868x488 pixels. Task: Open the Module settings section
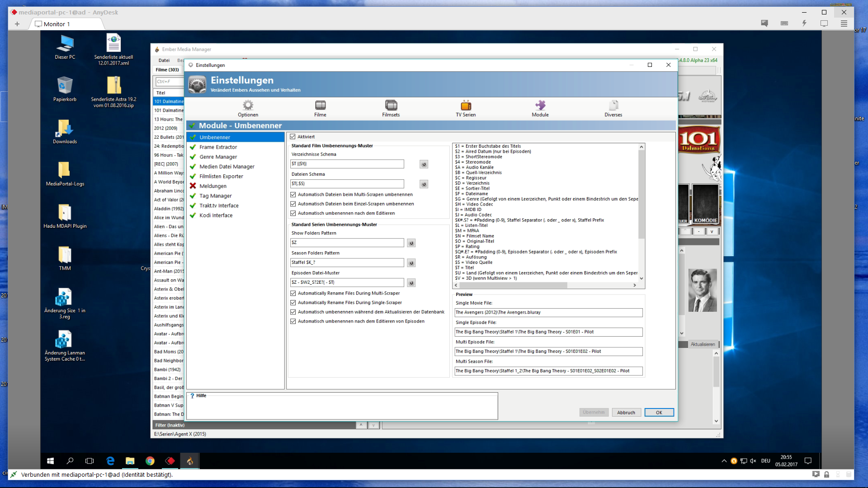(x=540, y=108)
